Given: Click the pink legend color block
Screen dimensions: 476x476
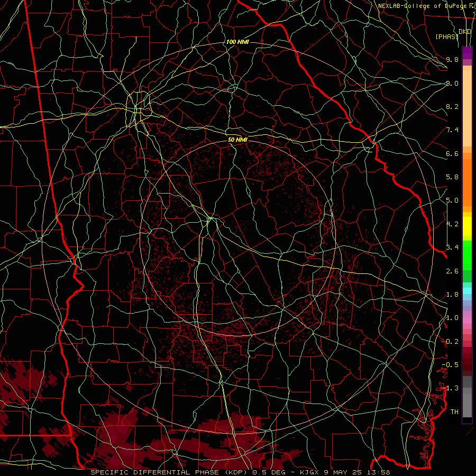Looking at the screenshot, I should coord(467,321).
